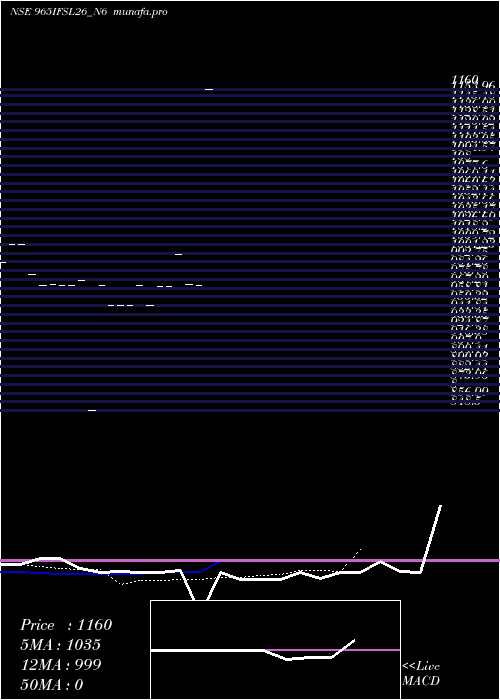Click the '12MA : 999' value
Screen dimensions: 500x700
pyautogui.click(x=61, y=664)
